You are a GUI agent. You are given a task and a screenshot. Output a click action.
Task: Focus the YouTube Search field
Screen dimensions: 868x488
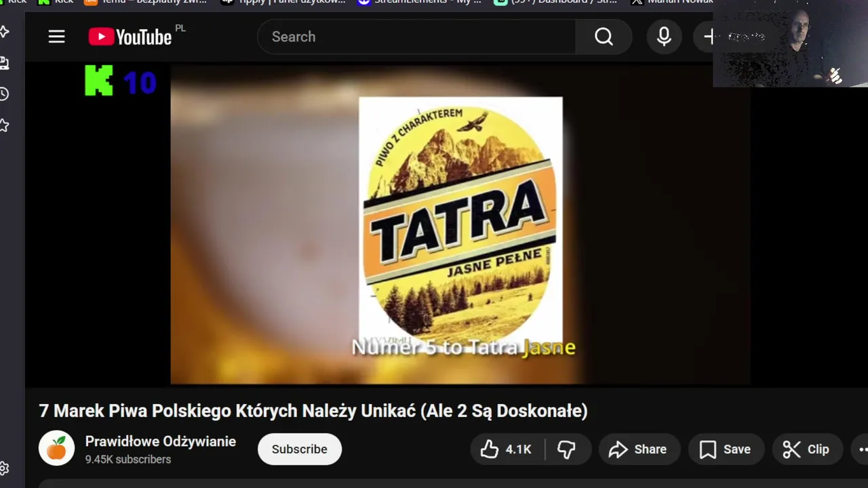click(x=416, y=37)
